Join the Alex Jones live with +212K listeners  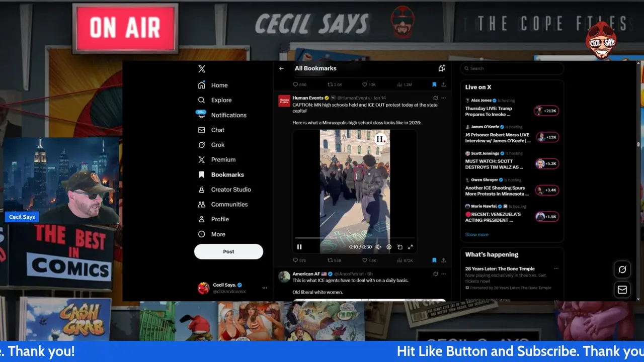click(546, 111)
